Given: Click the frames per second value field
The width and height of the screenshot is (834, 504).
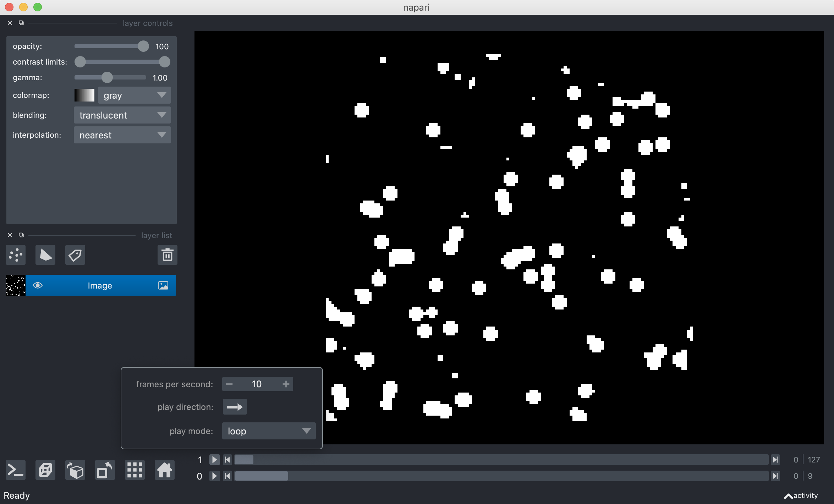Looking at the screenshot, I should coord(257,384).
